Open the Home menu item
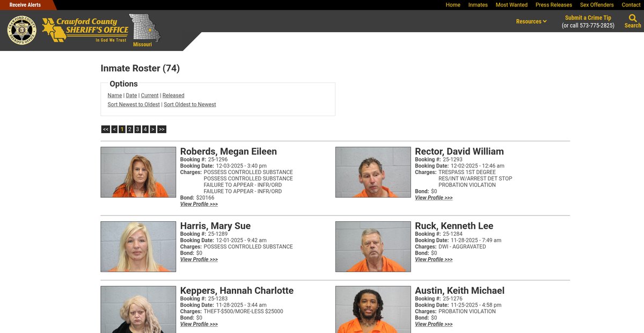Viewport: 644px width, 333px height. click(x=453, y=5)
